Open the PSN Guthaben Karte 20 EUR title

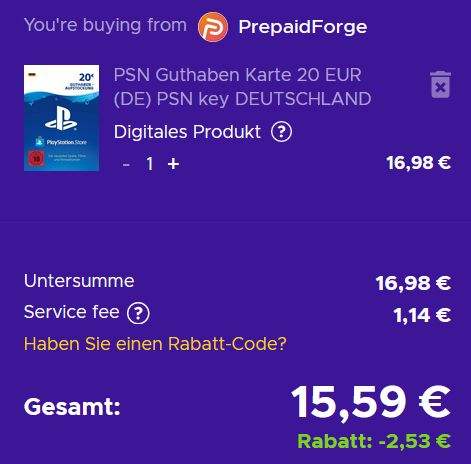[x=242, y=87]
